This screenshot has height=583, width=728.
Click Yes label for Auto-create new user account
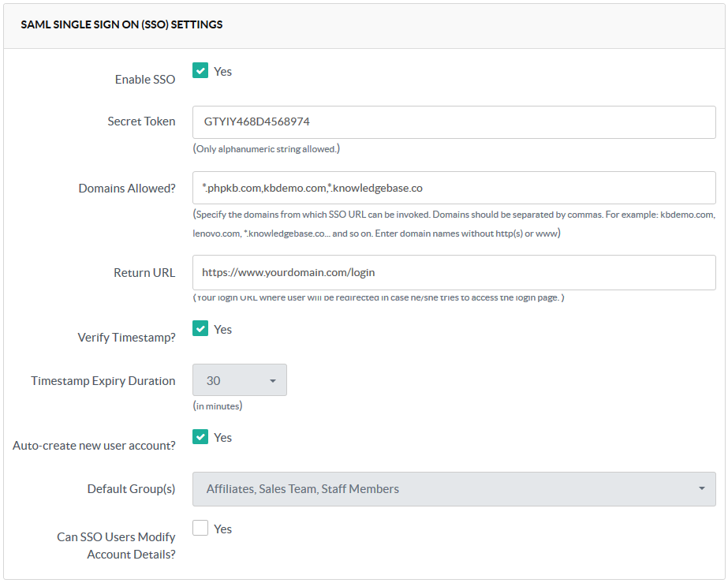pos(223,437)
